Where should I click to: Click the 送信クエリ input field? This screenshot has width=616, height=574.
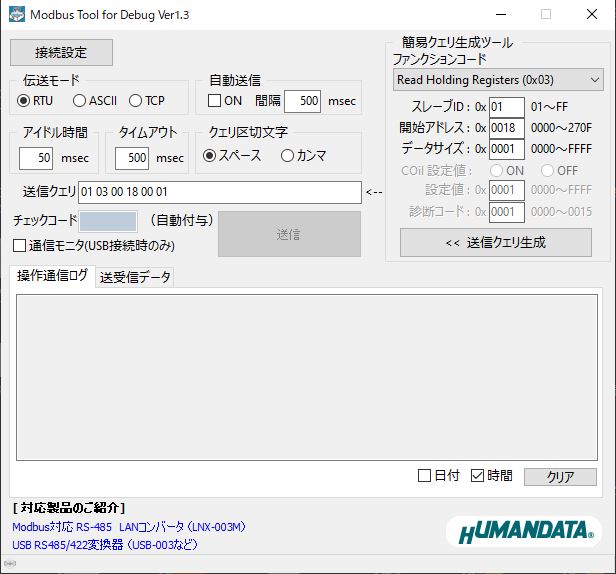click(219, 192)
